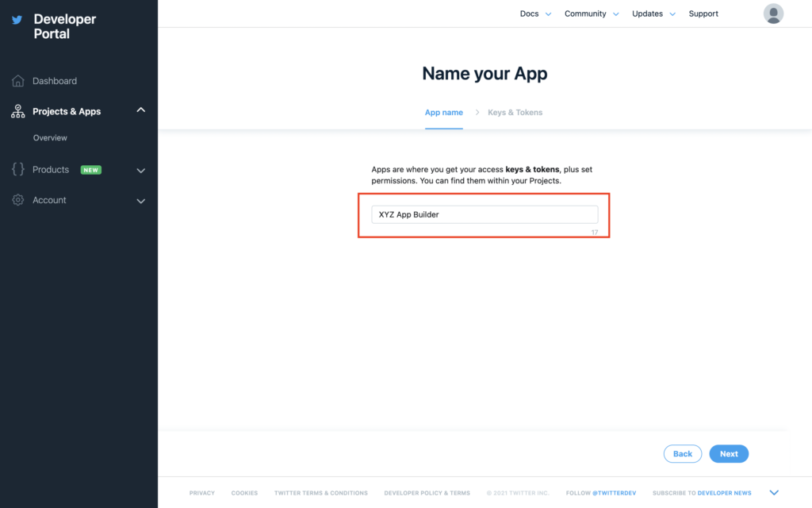Open Twitter Terms & Conditions link
Screen dimensions: 812x508
321,493
